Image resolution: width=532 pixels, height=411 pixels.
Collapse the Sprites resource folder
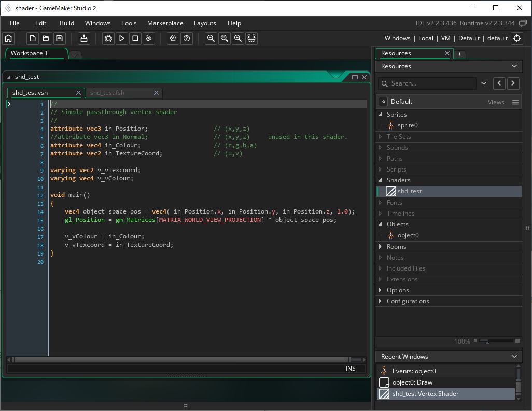tap(381, 115)
